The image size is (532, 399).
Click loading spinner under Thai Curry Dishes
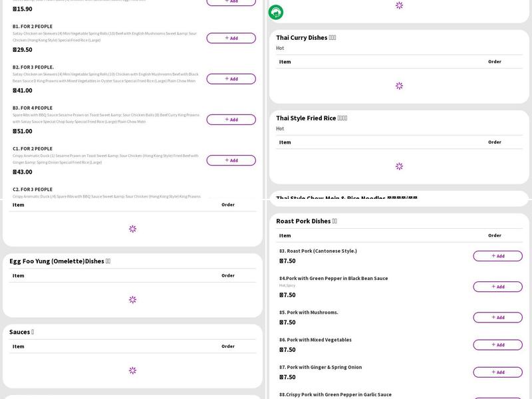click(399, 86)
